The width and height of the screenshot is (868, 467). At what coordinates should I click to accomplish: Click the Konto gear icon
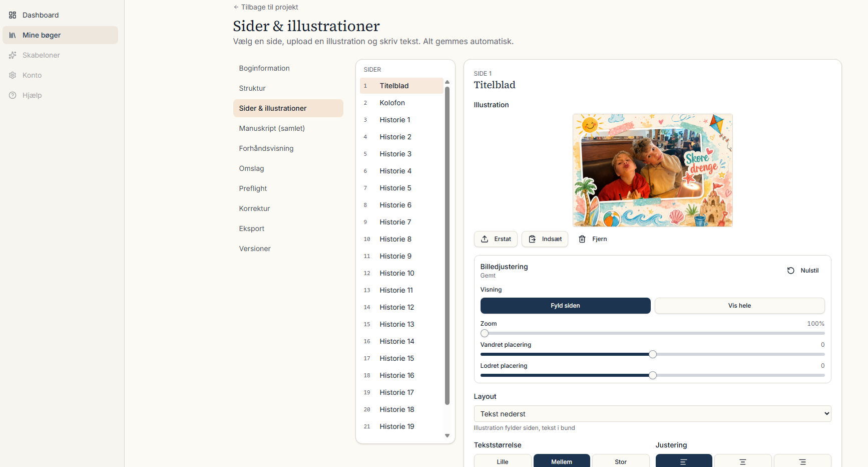[13, 75]
